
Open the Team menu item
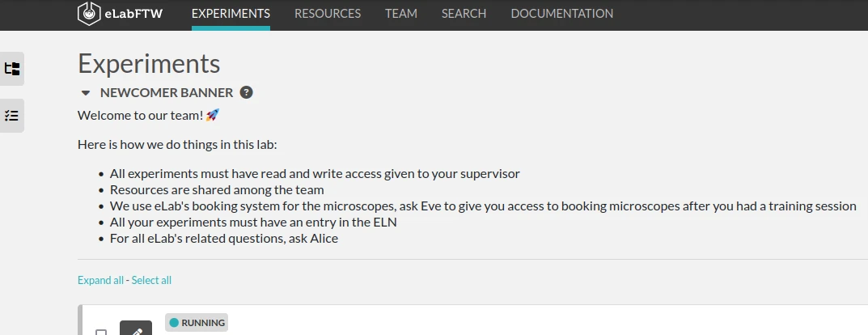pos(401,14)
